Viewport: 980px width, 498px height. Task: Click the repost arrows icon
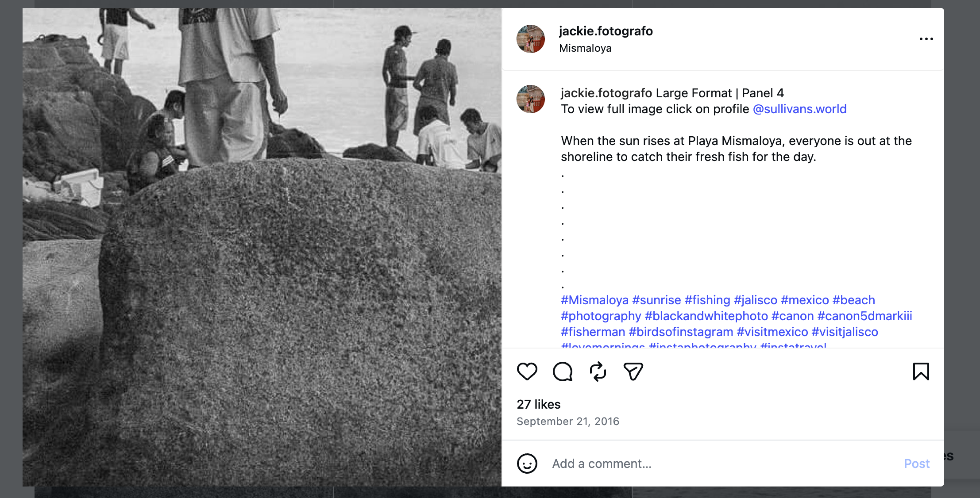[x=598, y=372]
